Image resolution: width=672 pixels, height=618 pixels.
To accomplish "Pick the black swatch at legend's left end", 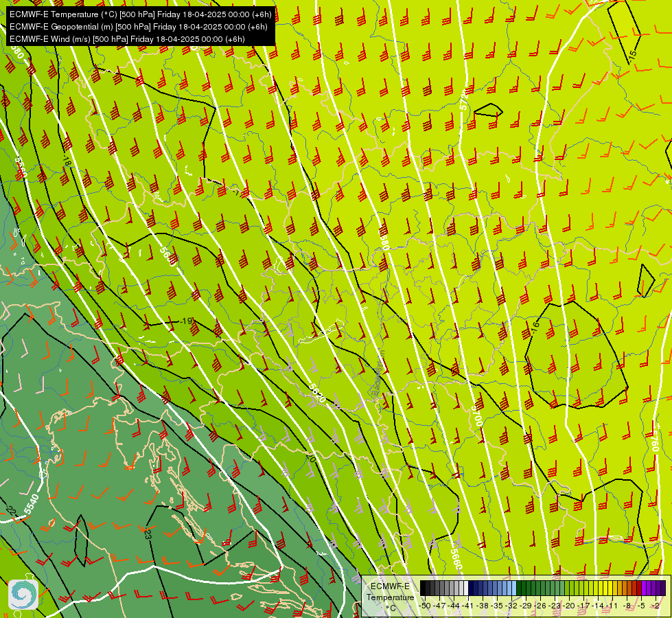I will (x=423, y=588).
